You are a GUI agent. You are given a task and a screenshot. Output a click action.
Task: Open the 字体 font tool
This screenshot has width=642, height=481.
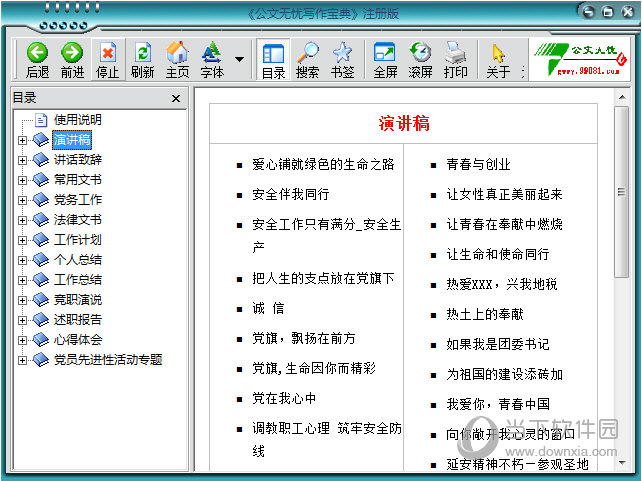tap(212, 60)
